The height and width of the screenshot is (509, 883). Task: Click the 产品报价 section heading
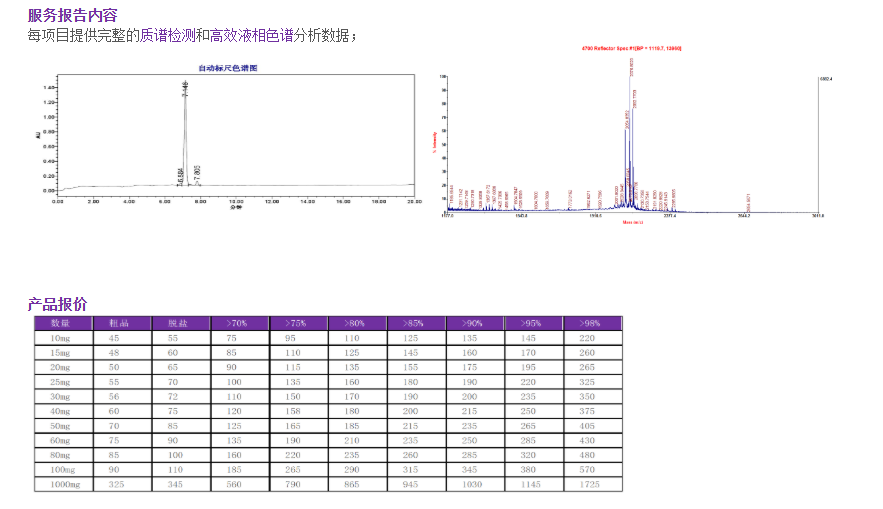tap(57, 304)
